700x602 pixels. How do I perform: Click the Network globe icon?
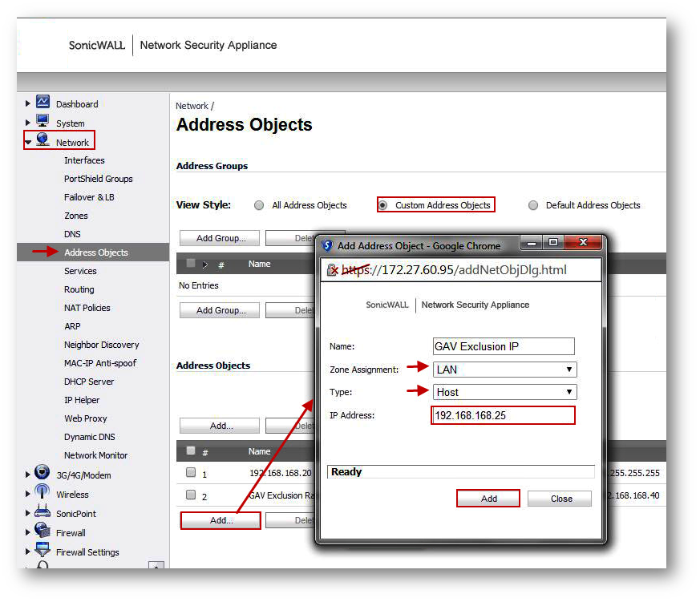pyautogui.click(x=42, y=139)
